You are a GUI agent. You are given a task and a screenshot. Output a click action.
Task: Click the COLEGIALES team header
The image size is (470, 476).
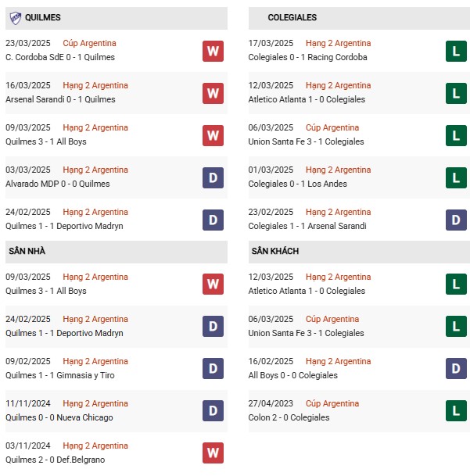pos(359,18)
